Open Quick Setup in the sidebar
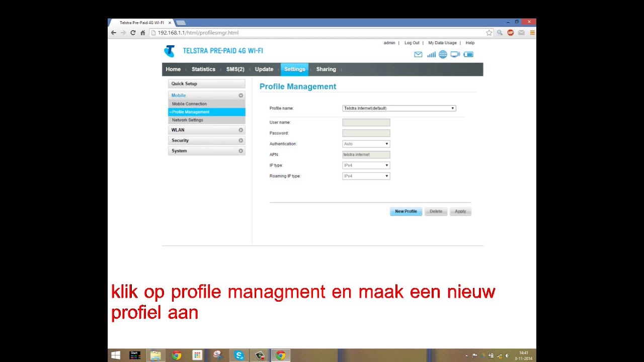The width and height of the screenshot is (644, 362). tap(207, 83)
